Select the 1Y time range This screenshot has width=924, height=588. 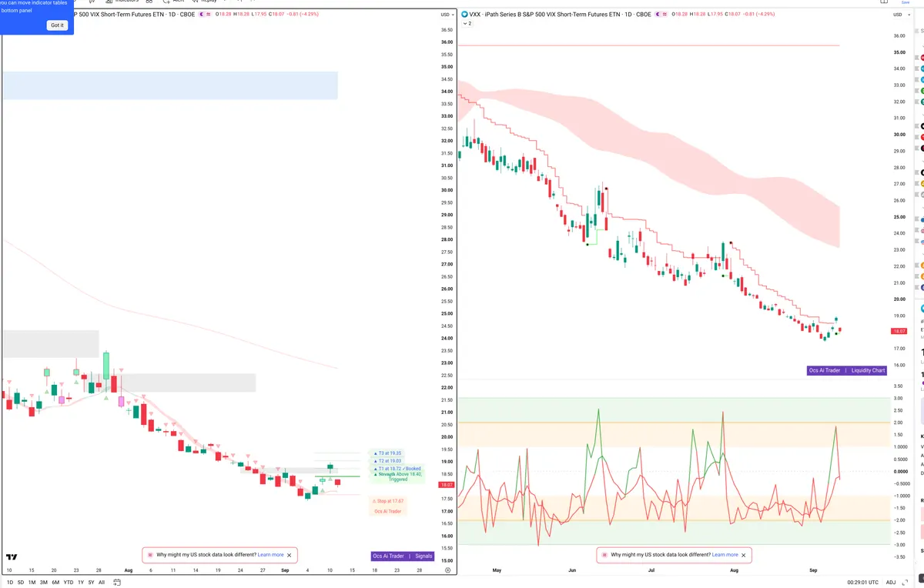(81, 583)
